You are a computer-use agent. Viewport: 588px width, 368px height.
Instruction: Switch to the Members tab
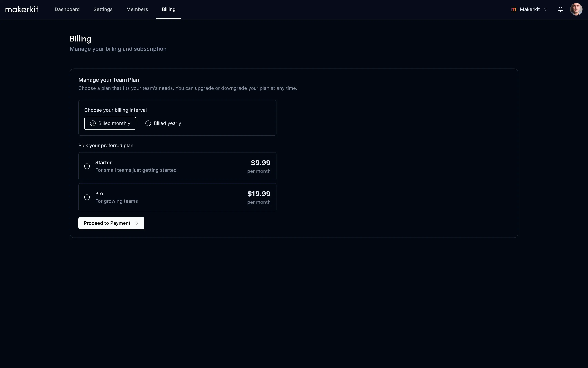tap(137, 9)
